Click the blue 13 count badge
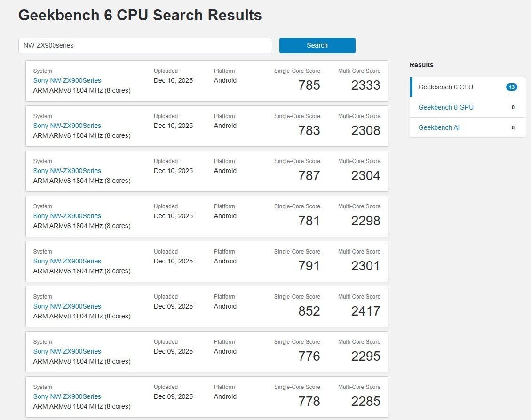The height and width of the screenshot is (420, 531). pyautogui.click(x=512, y=87)
